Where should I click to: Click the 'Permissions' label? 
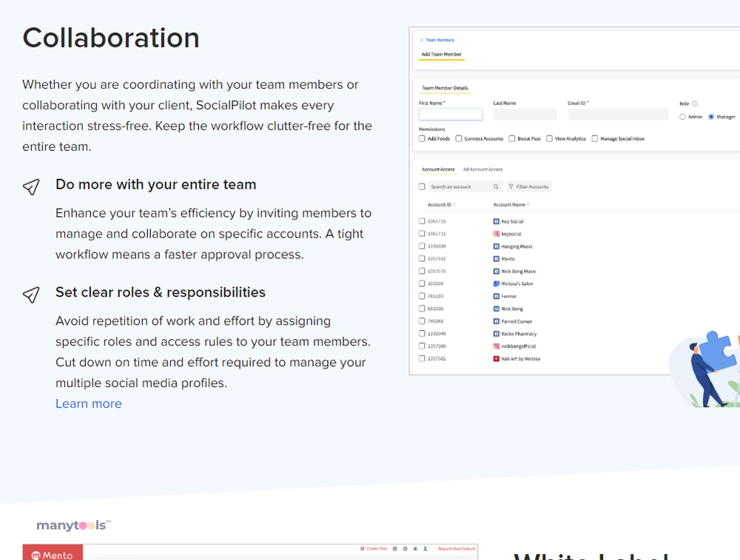click(x=432, y=129)
